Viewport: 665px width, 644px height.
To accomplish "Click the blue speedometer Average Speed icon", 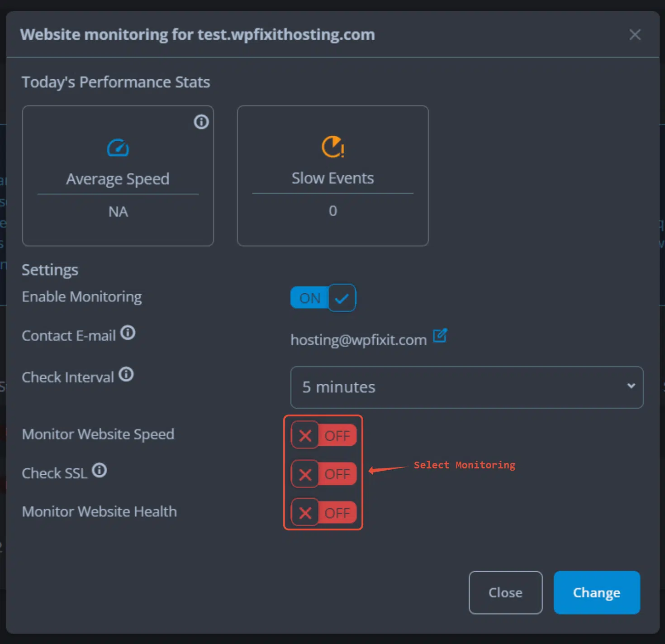I will pyautogui.click(x=118, y=148).
